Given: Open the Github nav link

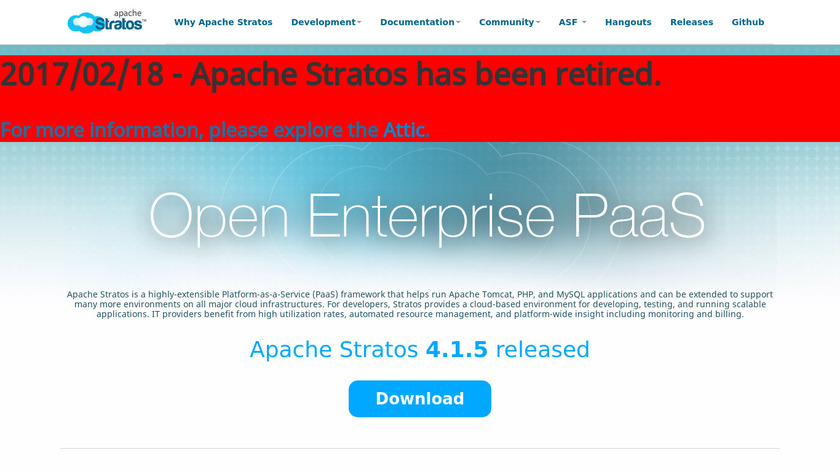Looking at the screenshot, I should [747, 22].
